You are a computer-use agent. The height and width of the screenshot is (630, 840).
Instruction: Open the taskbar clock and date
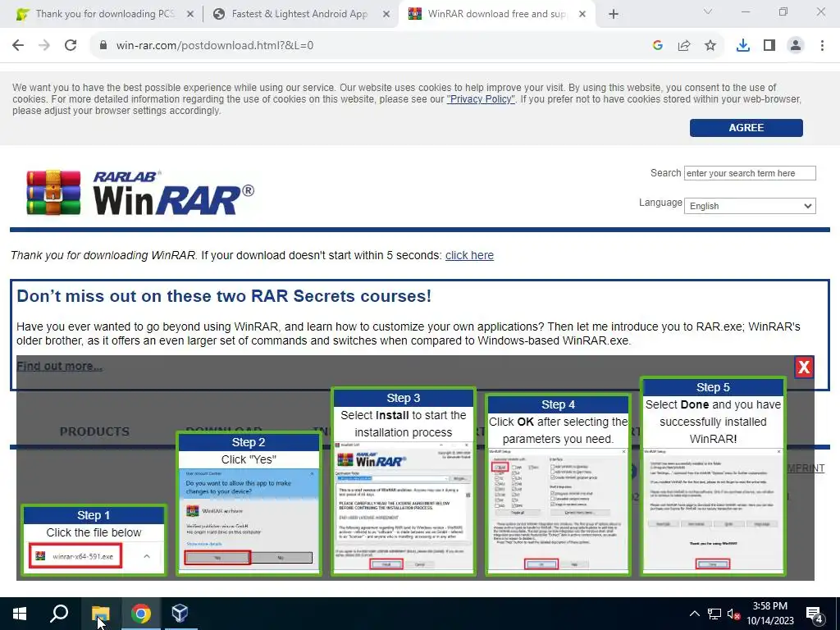(769, 614)
